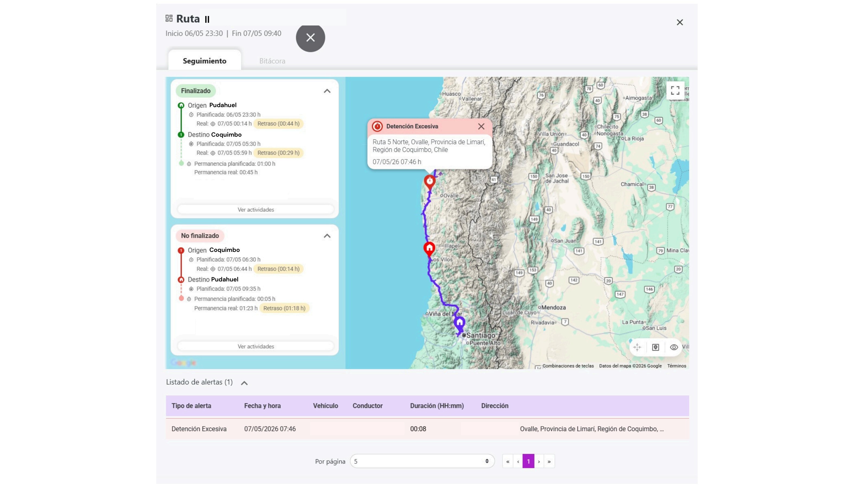Click the map pin frame icon button
Image resolution: width=868 pixels, height=488 pixels.
[x=655, y=347]
